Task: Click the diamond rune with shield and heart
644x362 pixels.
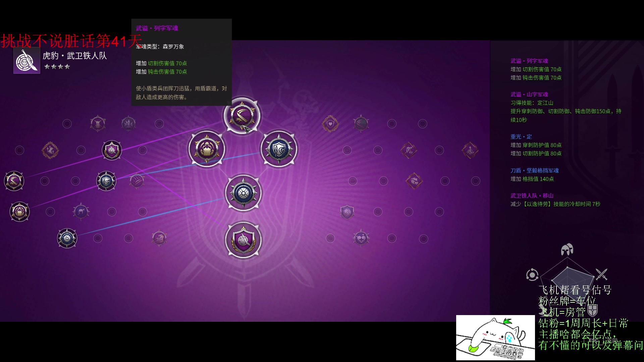Action: tap(414, 181)
